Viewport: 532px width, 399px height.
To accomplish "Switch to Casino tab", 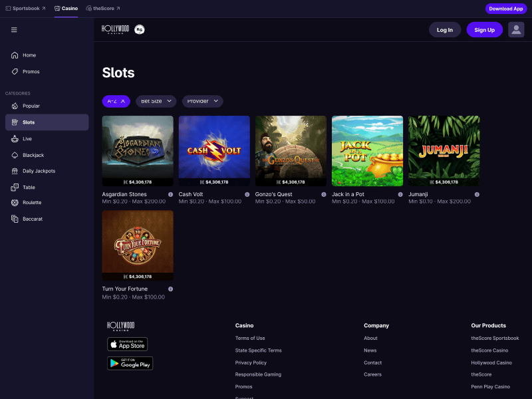I will pos(66,9).
